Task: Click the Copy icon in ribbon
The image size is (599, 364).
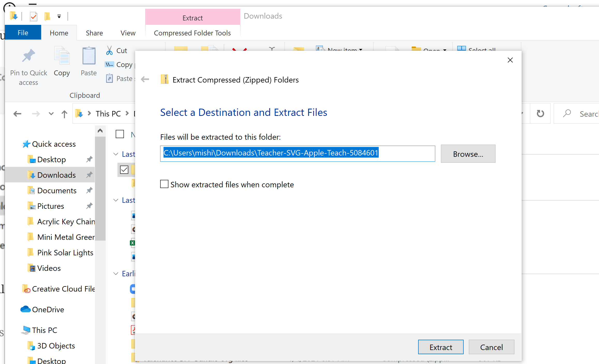Action: (x=62, y=56)
